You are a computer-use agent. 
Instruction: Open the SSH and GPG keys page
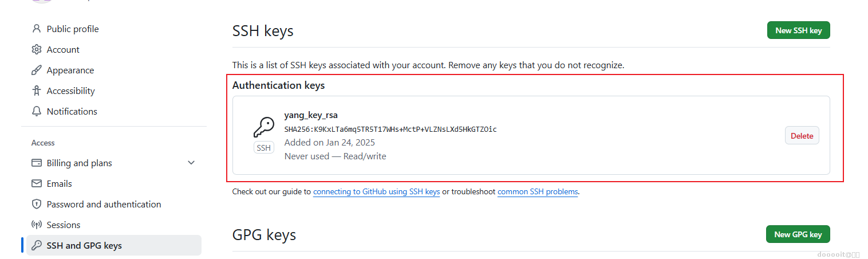[x=84, y=245]
